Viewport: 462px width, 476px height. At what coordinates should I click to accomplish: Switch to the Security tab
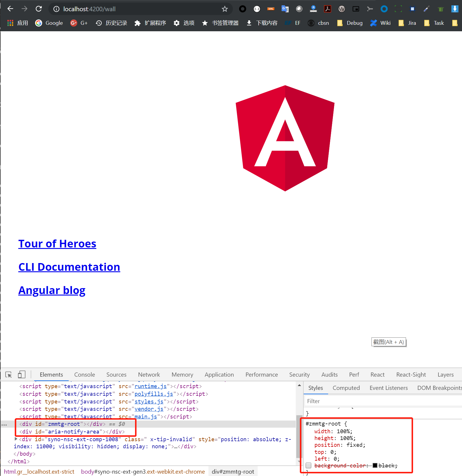pyautogui.click(x=300, y=375)
